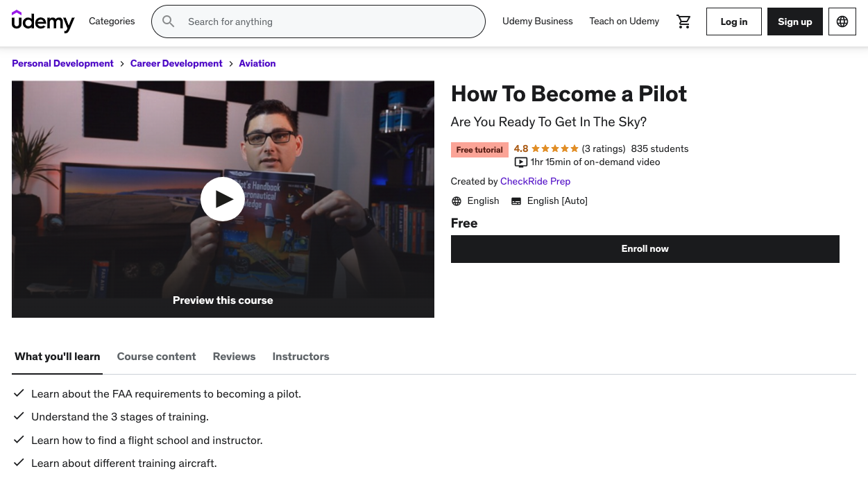Click 'Learn about the FAA requirements' item
Screen dimensions: 868x478
(x=167, y=394)
